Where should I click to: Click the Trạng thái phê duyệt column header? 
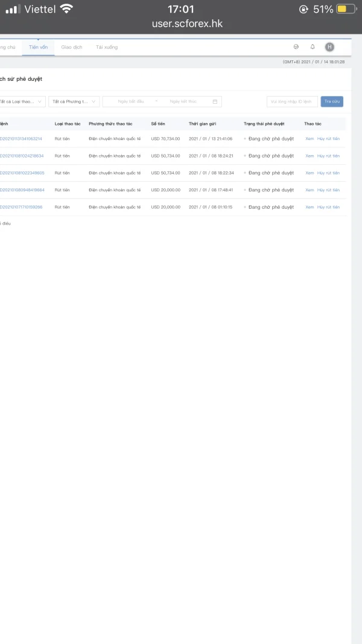[264, 124]
